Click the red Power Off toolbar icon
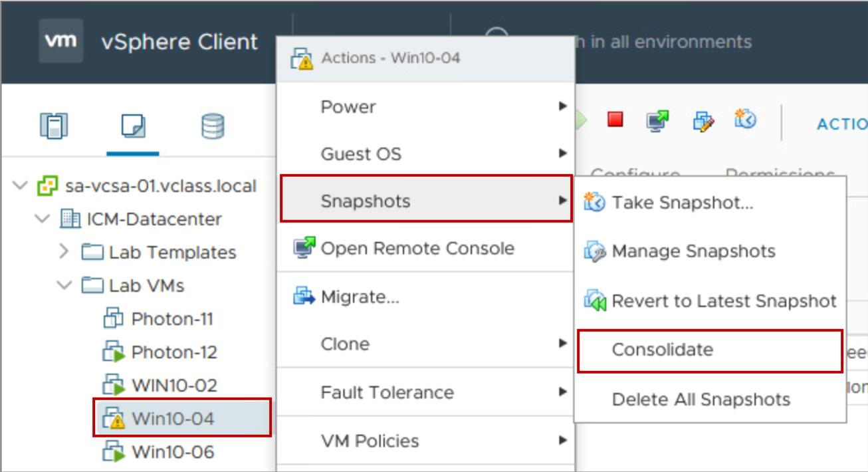The width and height of the screenshot is (868, 472). coord(615,120)
